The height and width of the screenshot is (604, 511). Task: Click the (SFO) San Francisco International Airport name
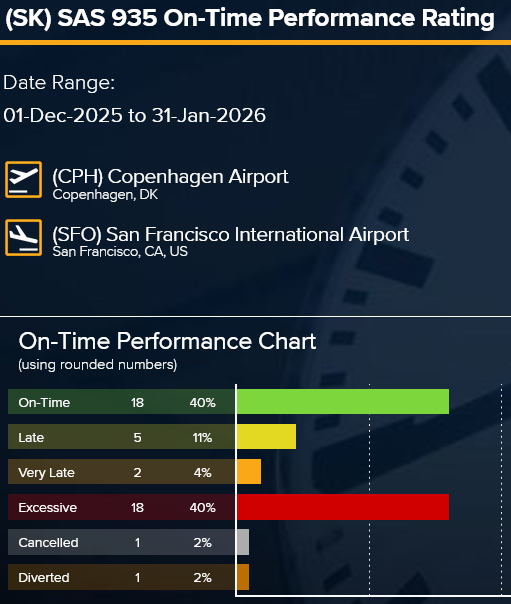pyautogui.click(x=231, y=234)
